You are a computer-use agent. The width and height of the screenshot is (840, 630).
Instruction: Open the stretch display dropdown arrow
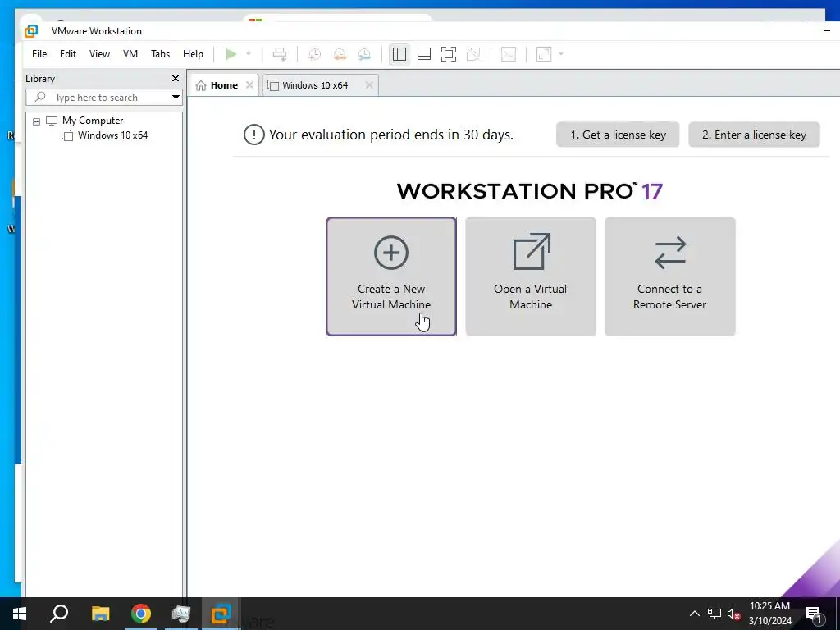pyautogui.click(x=561, y=54)
